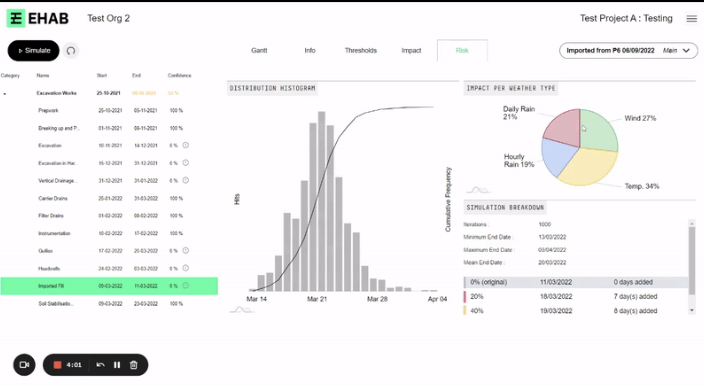Select the Carrier Drains task
The width and height of the screenshot is (704, 386).
tap(109, 198)
